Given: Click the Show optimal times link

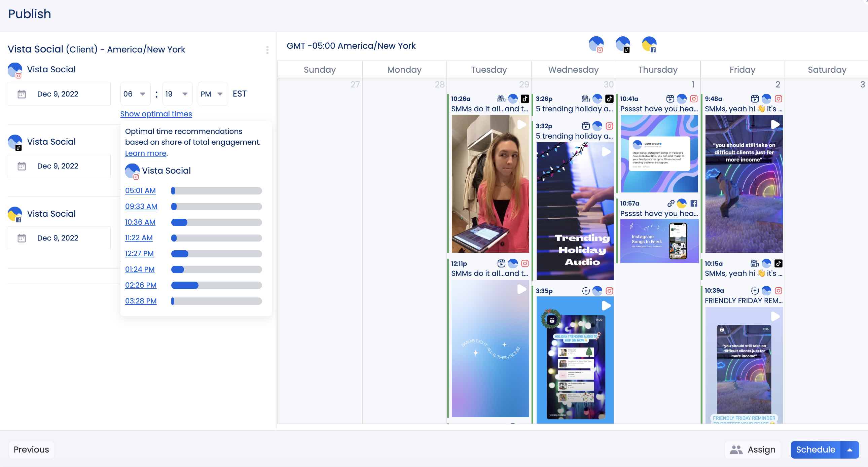Looking at the screenshot, I should click(x=156, y=114).
